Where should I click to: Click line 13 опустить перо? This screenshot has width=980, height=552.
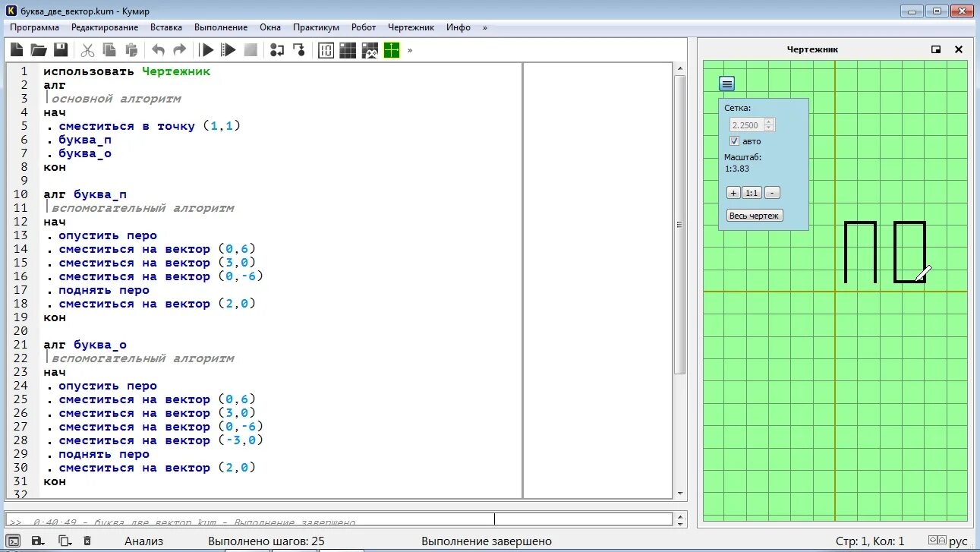click(x=108, y=235)
